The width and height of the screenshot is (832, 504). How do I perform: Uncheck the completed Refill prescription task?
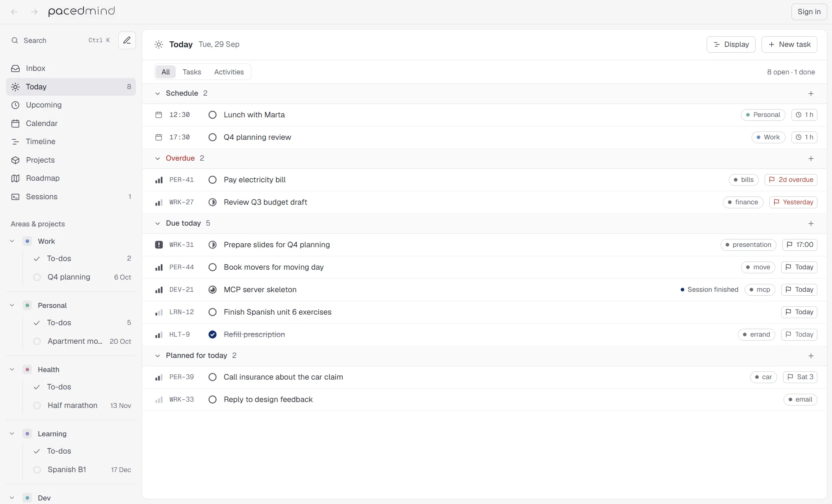[x=212, y=334]
